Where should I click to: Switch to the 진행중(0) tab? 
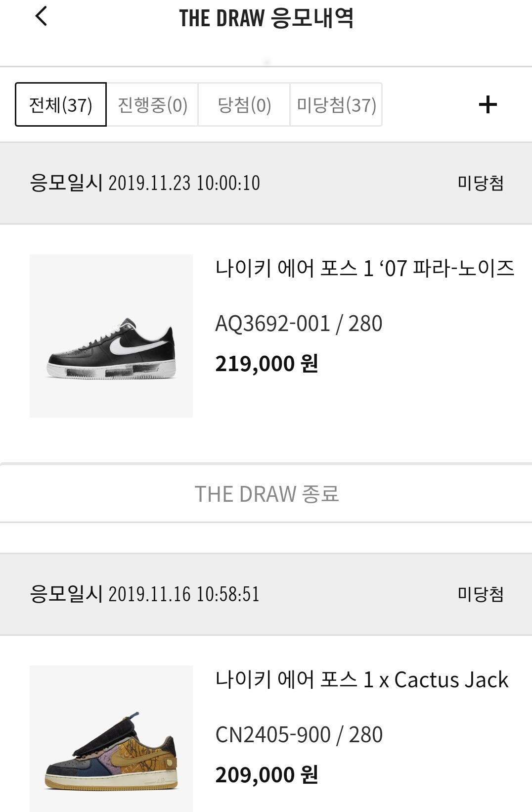[152, 104]
